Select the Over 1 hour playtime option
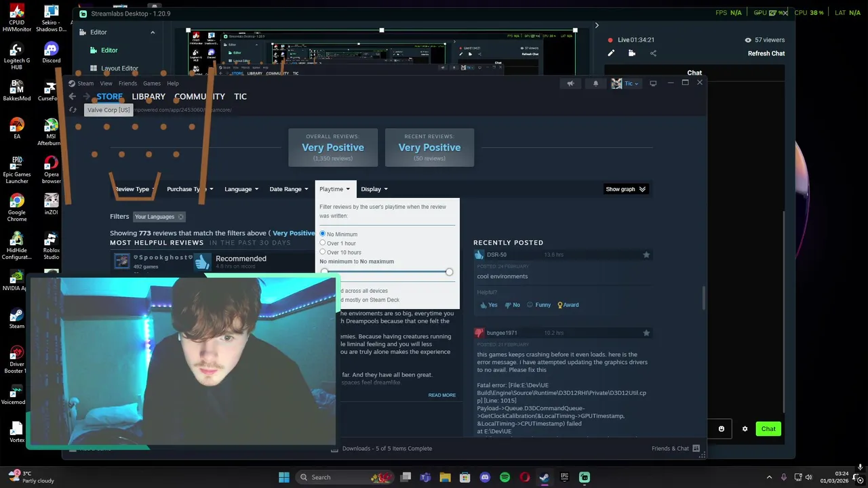 (x=323, y=243)
